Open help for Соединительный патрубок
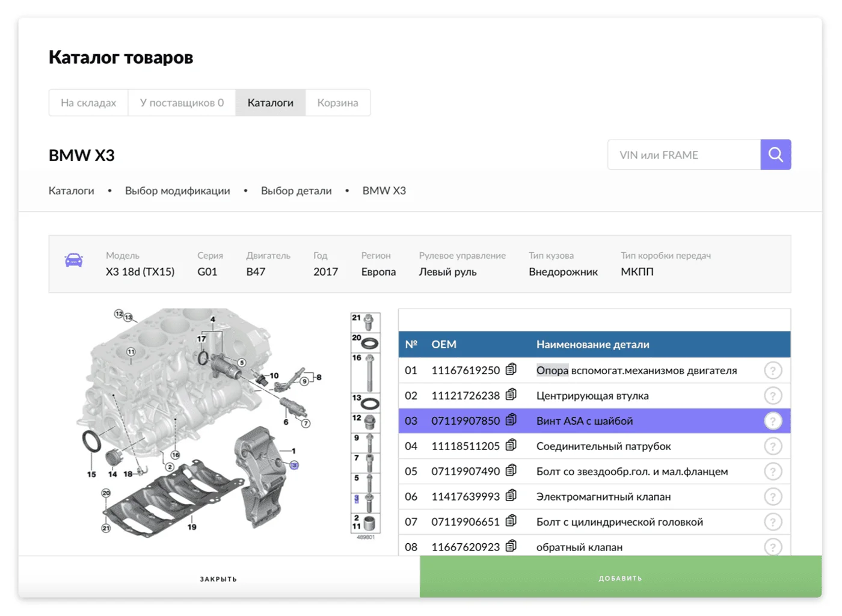The image size is (842, 616). click(x=773, y=446)
